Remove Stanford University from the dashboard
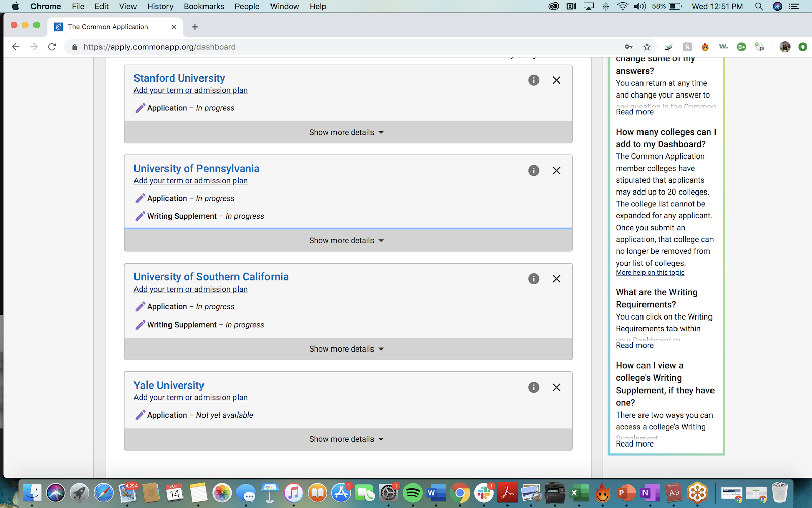 point(557,80)
